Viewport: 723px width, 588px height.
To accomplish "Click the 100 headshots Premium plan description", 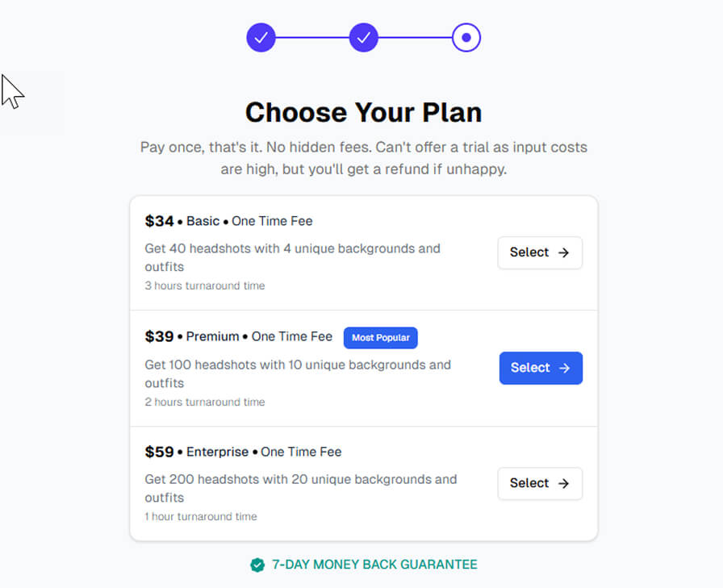I will pyautogui.click(x=297, y=373).
